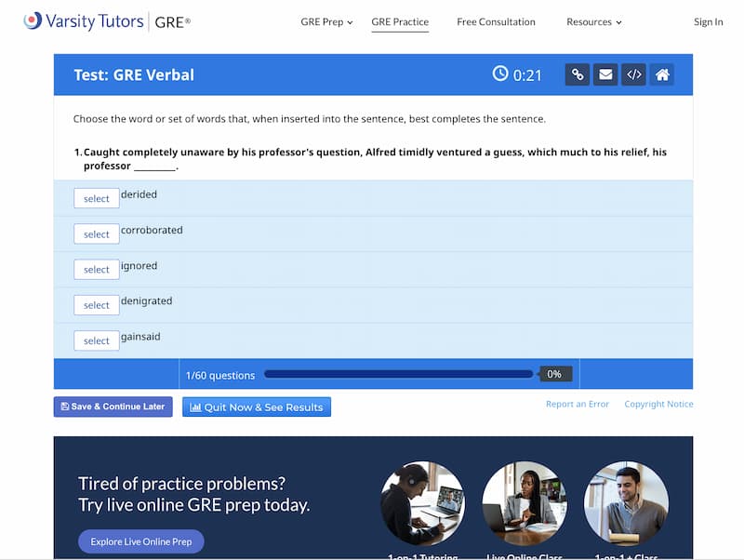Open the GRE Practice tab

tap(400, 22)
